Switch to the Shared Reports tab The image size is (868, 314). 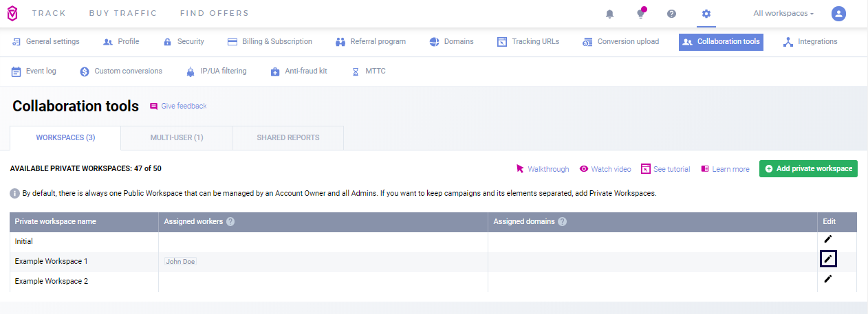point(287,137)
